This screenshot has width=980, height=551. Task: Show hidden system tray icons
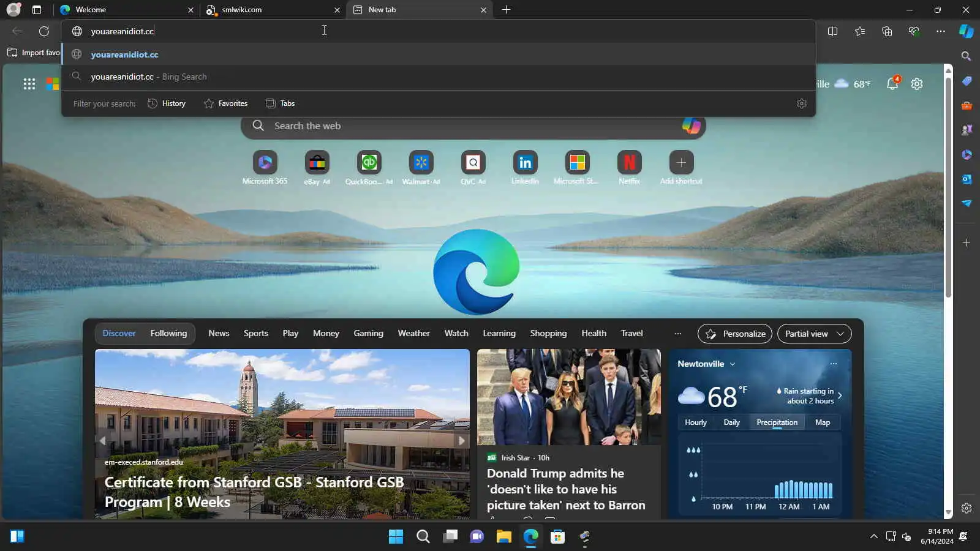point(873,537)
